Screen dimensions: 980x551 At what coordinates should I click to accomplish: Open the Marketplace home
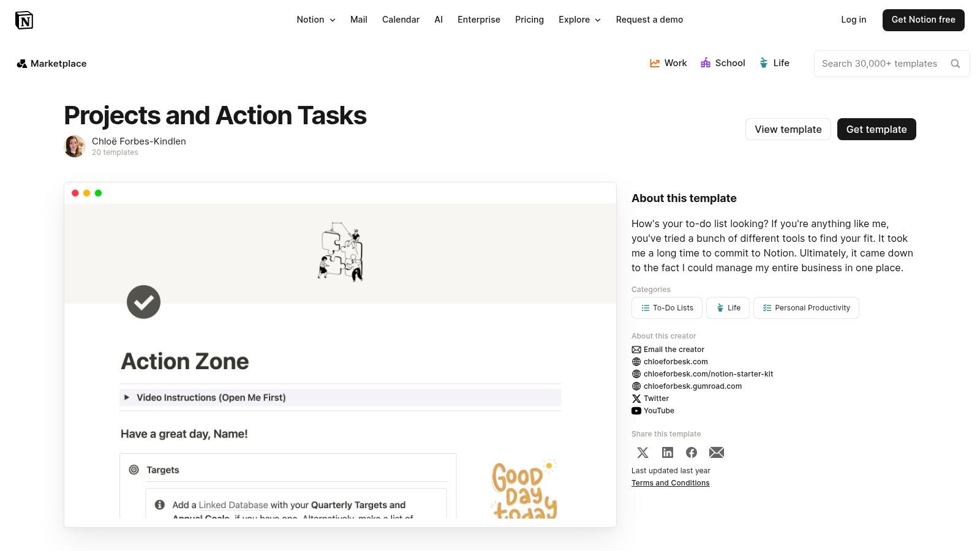tap(51, 63)
